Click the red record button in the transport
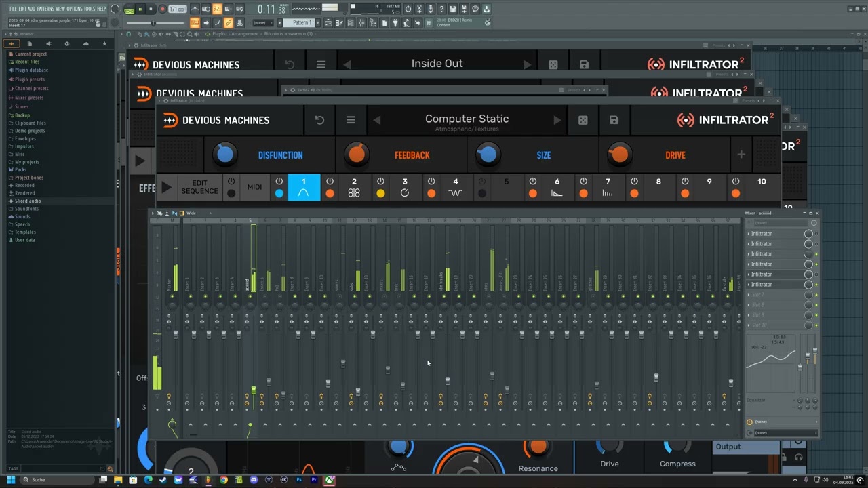The width and height of the screenshot is (868, 488). pos(162,9)
